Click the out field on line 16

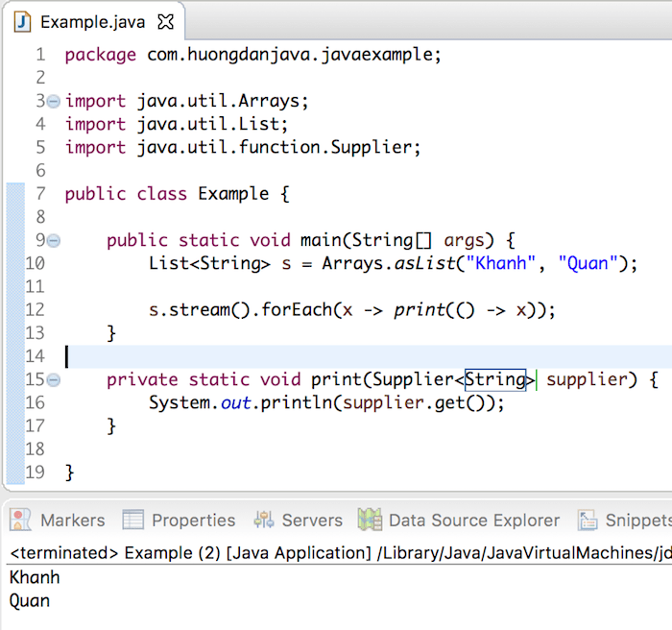tap(236, 403)
